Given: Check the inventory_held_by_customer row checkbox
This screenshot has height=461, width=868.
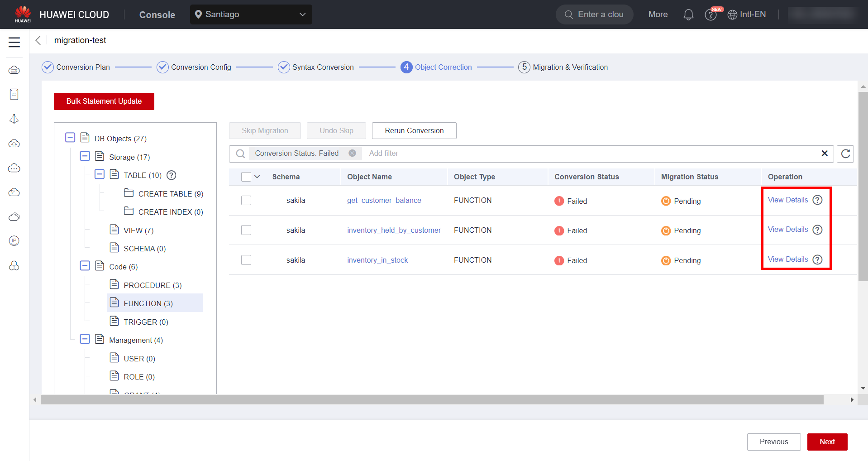Looking at the screenshot, I should (x=246, y=230).
